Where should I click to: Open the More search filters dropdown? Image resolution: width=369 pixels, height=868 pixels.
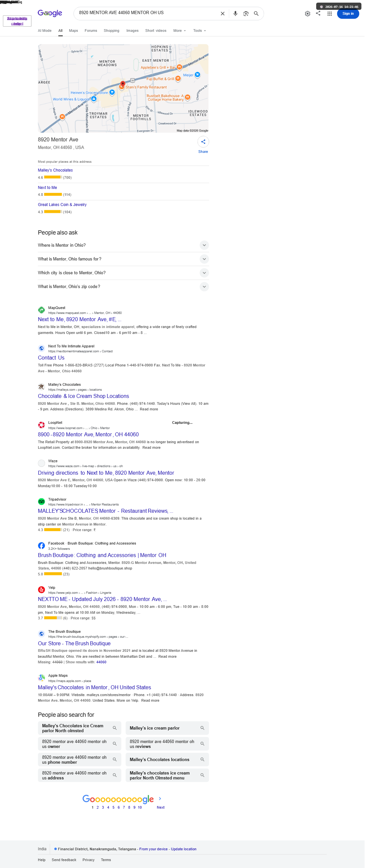[180, 31]
